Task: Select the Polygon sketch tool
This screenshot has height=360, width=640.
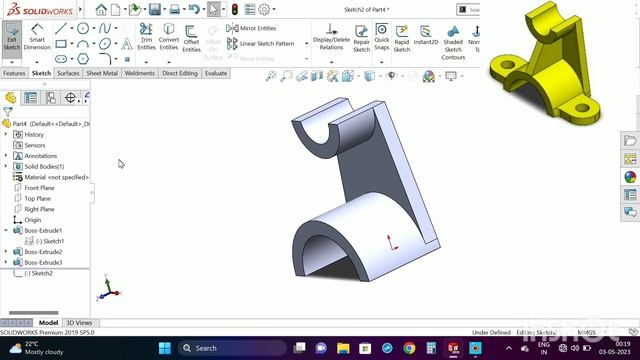Action: pyautogui.click(x=83, y=59)
